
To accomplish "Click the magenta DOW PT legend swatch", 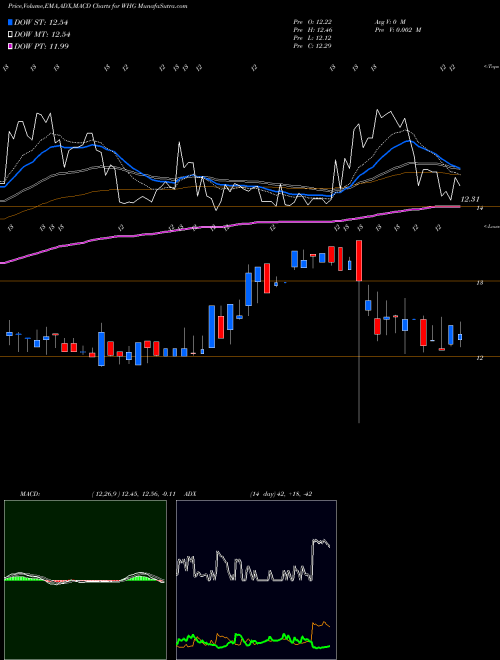I will (10, 46).
